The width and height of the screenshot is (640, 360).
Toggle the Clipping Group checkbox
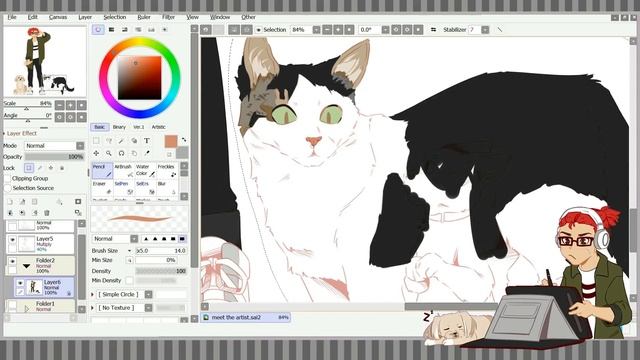[x=8, y=178]
